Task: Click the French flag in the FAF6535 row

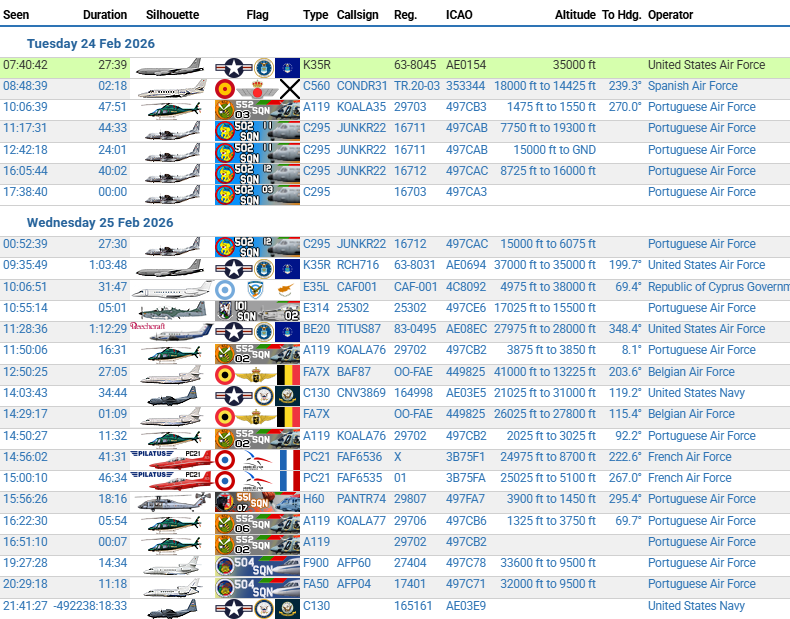Action: [x=257, y=481]
